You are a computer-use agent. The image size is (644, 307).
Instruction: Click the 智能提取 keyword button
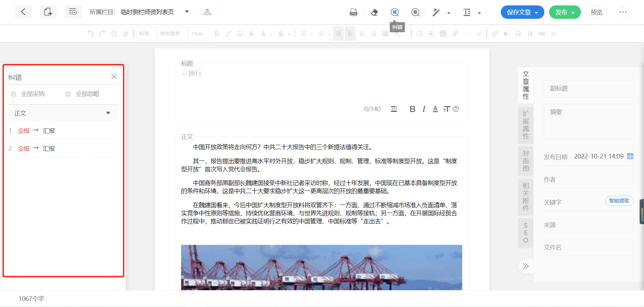(619, 201)
